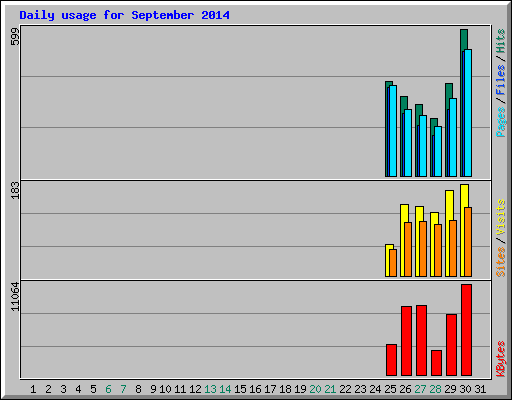The height and width of the screenshot is (400, 512).
Task: Click the green day label 14
Action: click(x=225, y=389)
